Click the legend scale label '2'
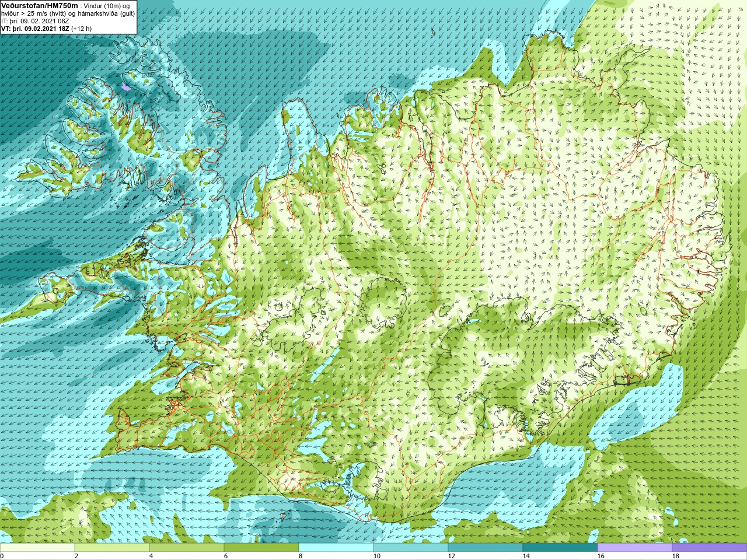 [76, 556]
